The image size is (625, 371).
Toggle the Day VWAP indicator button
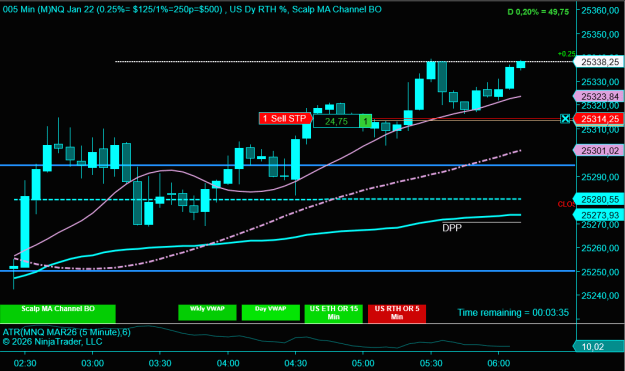[271, 312]
